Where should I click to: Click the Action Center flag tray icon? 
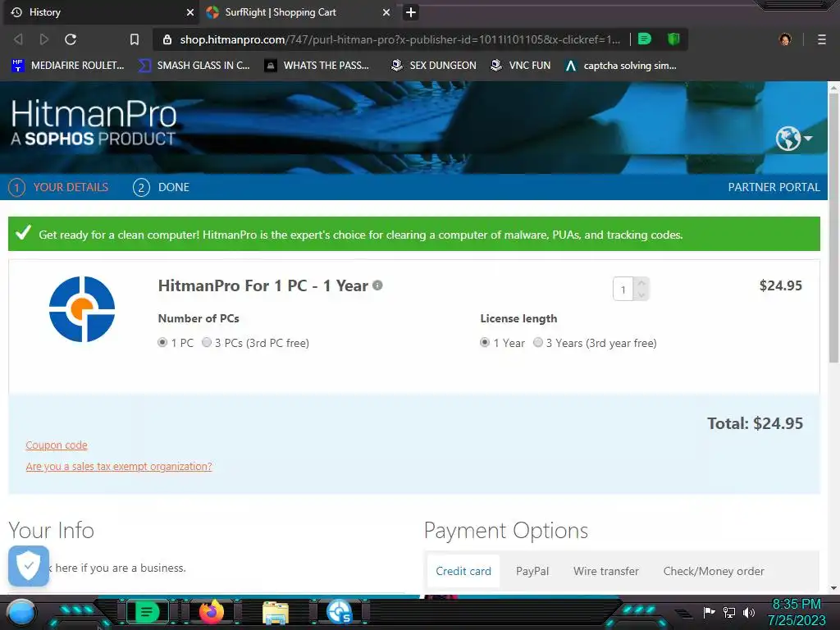710,612
